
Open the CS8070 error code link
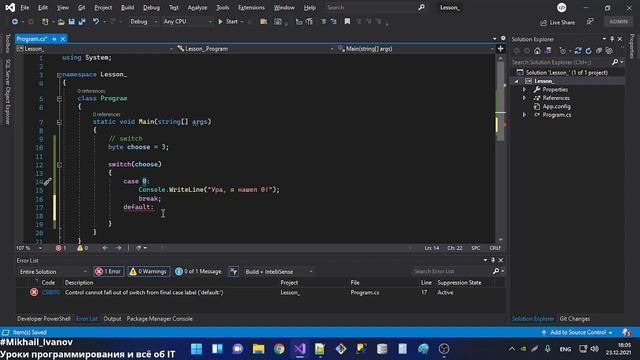coord(51,292)
